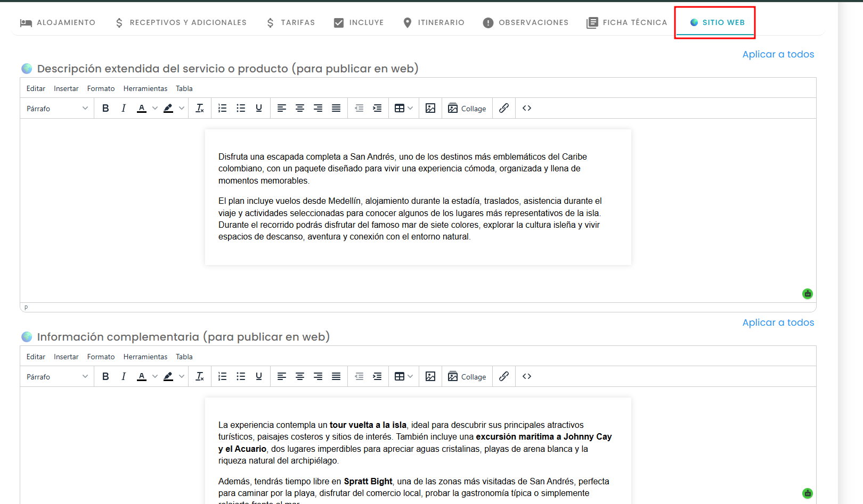863x504 pixels.
Task: Insert numbered list in Información complementaria editor
Action: click(223, 376)
